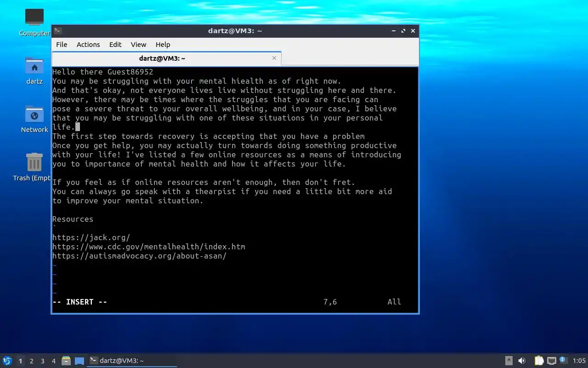Click the '7,6' cursor position indicator

coord(330,302)
